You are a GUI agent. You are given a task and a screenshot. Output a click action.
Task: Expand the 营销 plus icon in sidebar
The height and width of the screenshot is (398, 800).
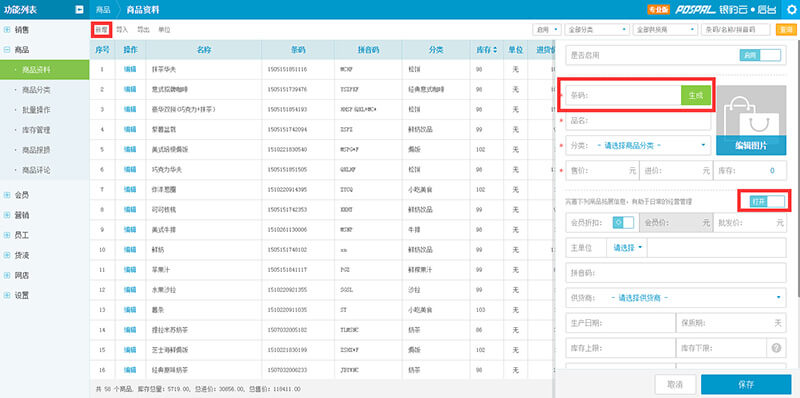(7, 215)
